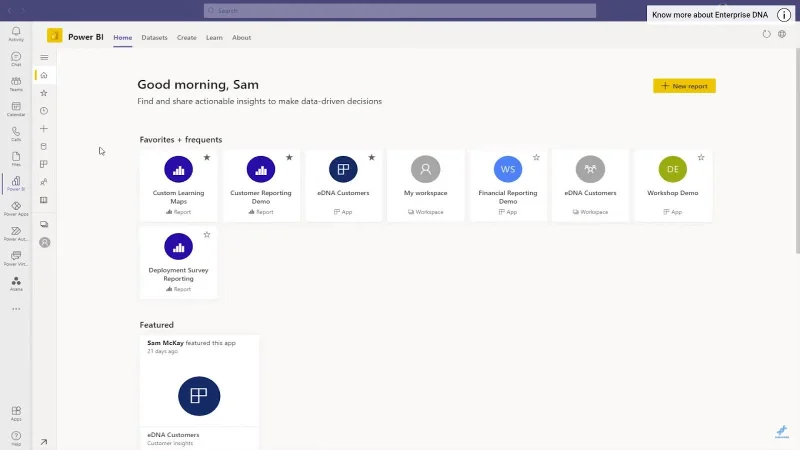This screenshot has width=800, height=450.
Task: Open the eDNA Customers app card
Action: point(343,185)
